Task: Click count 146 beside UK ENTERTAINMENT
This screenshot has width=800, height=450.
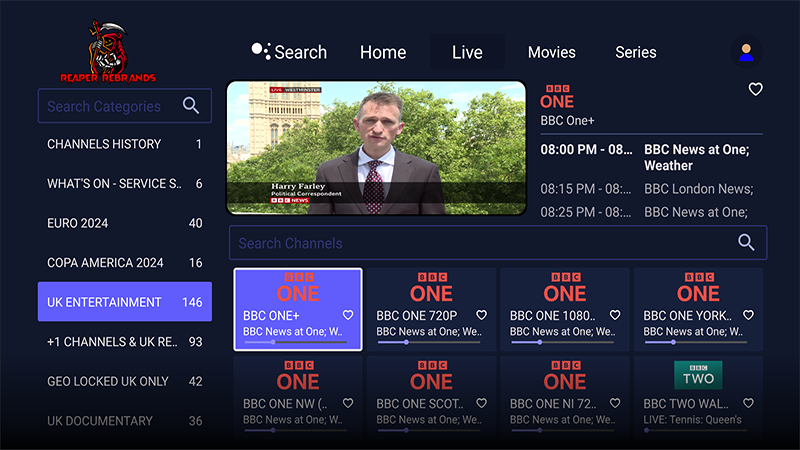Action: point(192,303)
